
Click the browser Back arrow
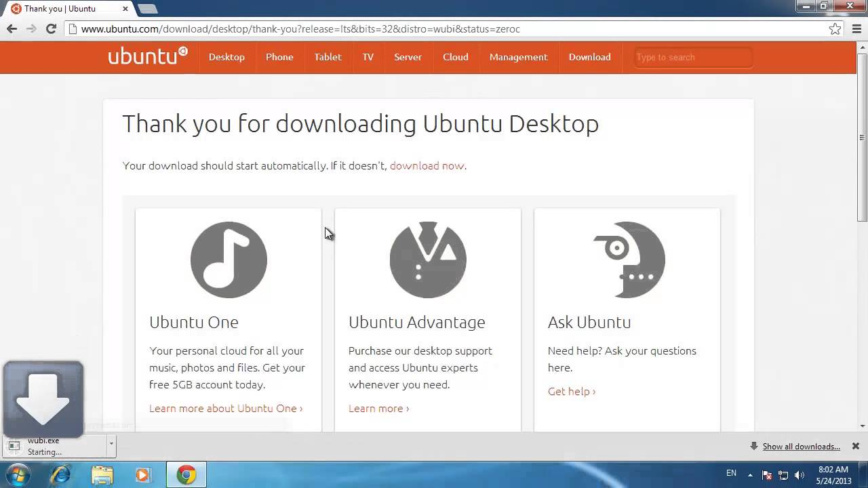coord(12,28)
